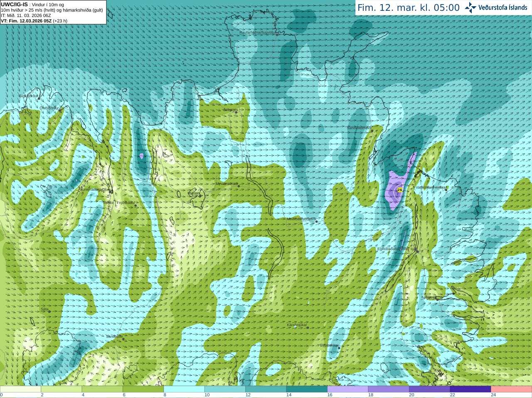Select the Ásbyrgi station marker

(236, 112)
